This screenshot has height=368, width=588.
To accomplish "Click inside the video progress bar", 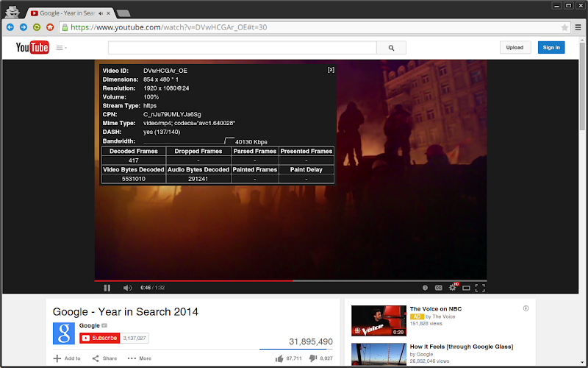I will pyautogui.click(x=290, y=280).
